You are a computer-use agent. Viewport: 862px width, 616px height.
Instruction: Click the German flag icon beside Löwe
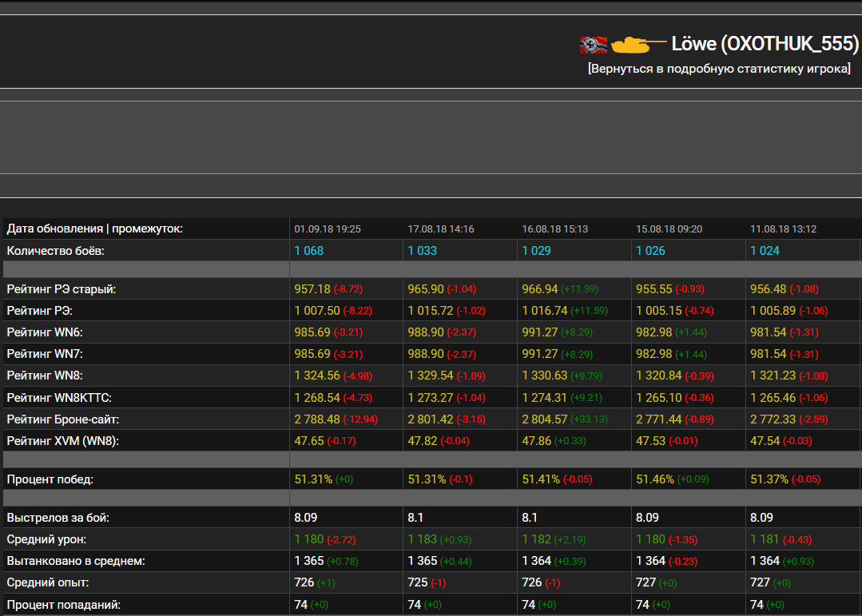click(x=593, y=44)
